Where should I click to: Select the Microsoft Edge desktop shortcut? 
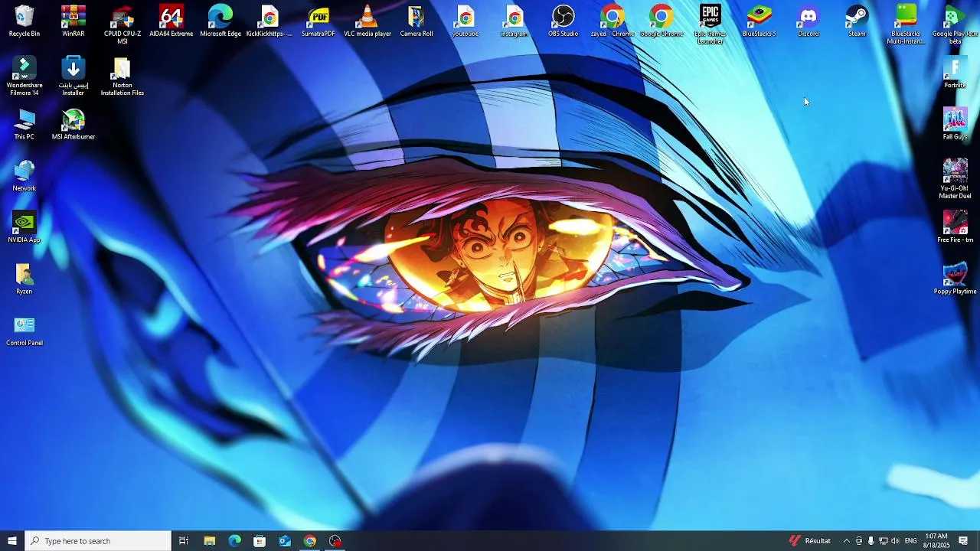pos(220,21)
